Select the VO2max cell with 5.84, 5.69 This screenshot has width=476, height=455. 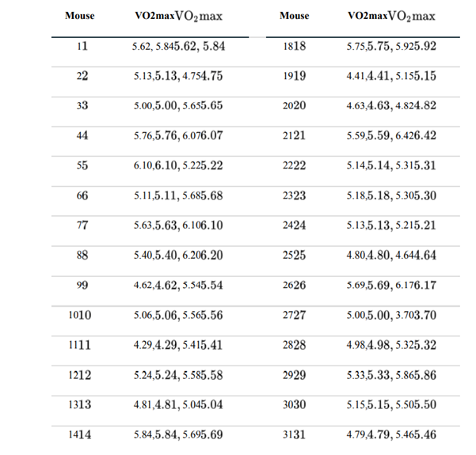tap(178, 434)
